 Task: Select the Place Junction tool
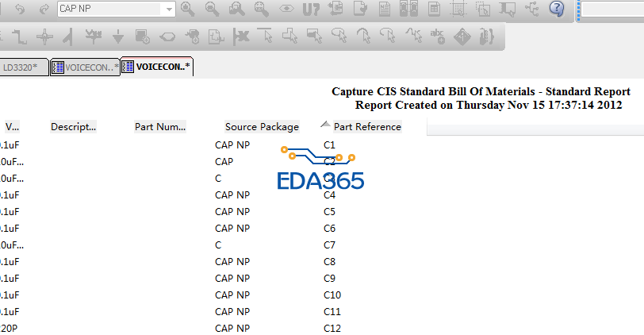[44, 37]
